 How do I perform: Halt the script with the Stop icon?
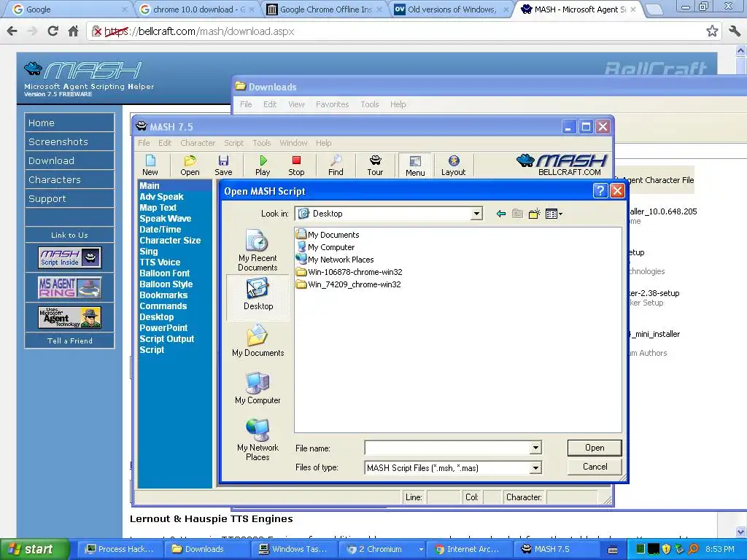296,165
